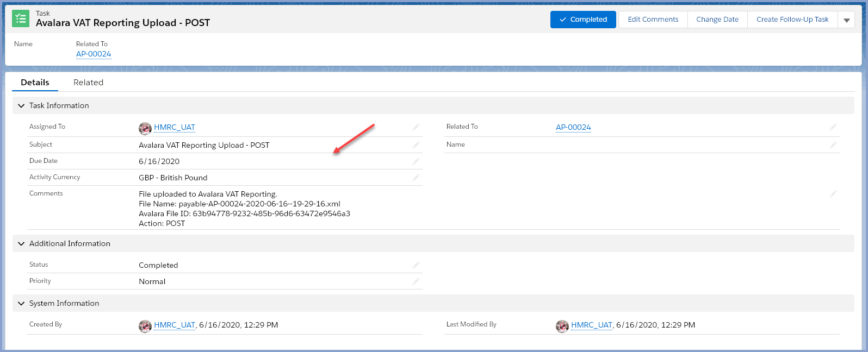
Task: Edit the Assigned To field pencil icon
Action: coord(416,127)
